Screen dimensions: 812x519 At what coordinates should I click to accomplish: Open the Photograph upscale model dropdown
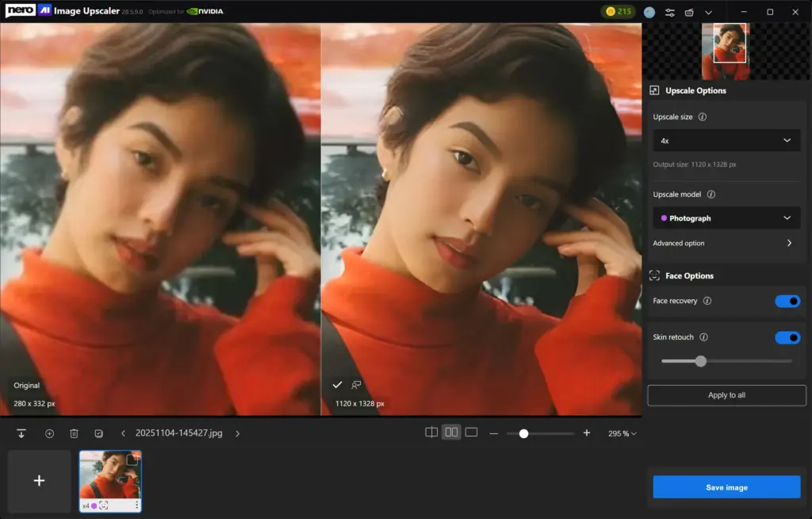726,217
